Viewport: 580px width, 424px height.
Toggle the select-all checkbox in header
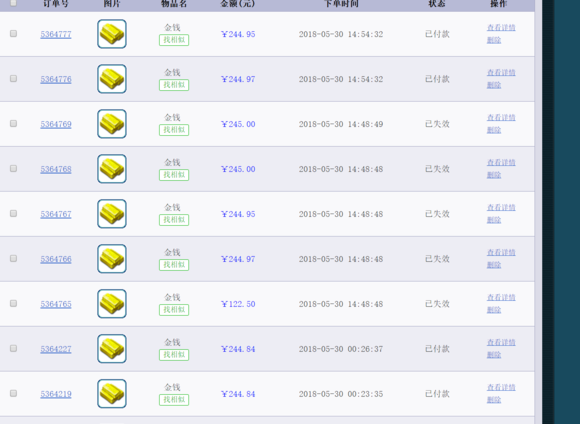point(13,3)
